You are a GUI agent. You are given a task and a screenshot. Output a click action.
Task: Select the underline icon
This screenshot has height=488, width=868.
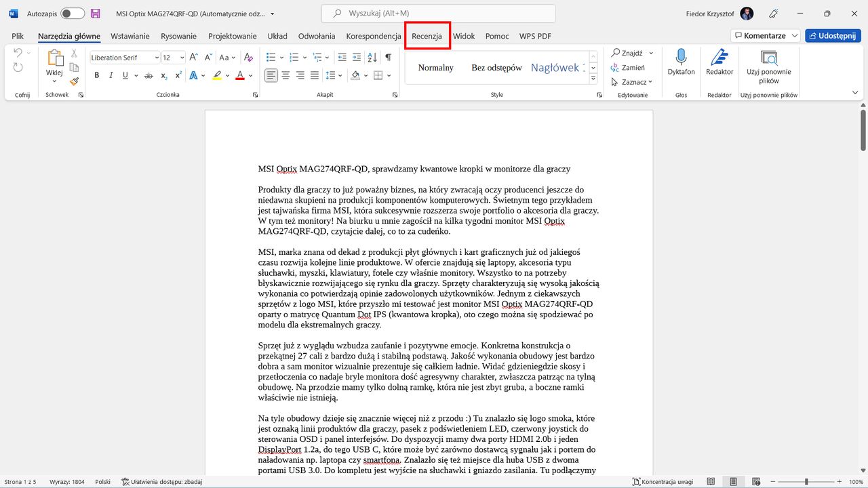click(x=125, y=75)
